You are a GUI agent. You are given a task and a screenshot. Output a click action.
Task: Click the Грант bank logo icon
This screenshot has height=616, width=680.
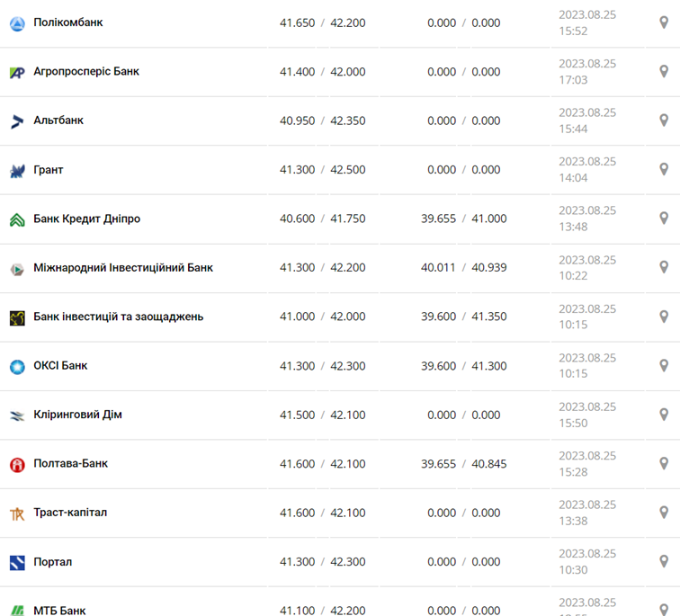(x=17, y=171)
